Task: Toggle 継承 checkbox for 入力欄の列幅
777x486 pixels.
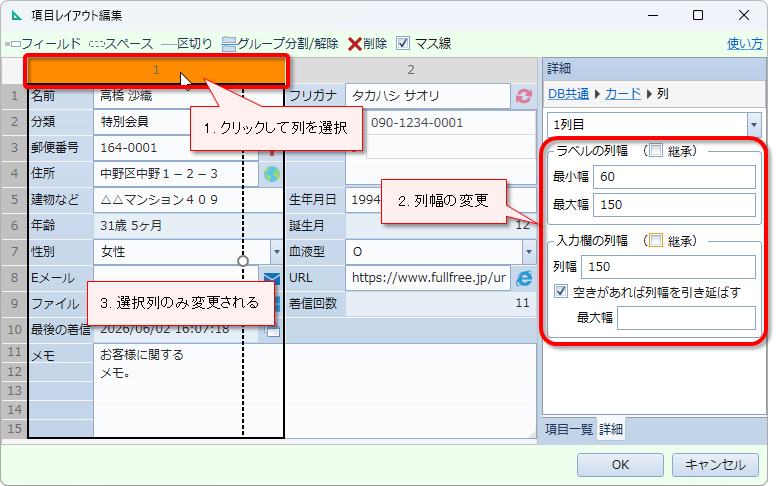Action: pyautogui.click(x=656, y=241)
